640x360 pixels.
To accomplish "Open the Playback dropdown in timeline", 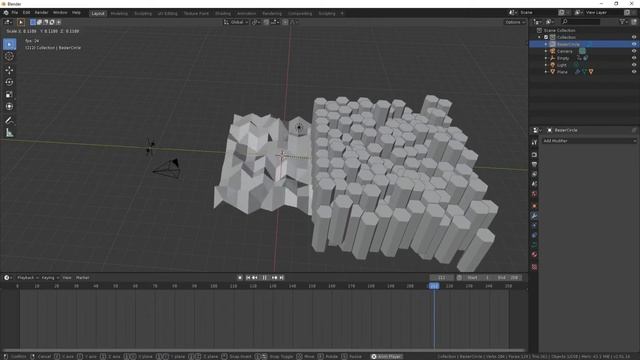I will (27, 278).
